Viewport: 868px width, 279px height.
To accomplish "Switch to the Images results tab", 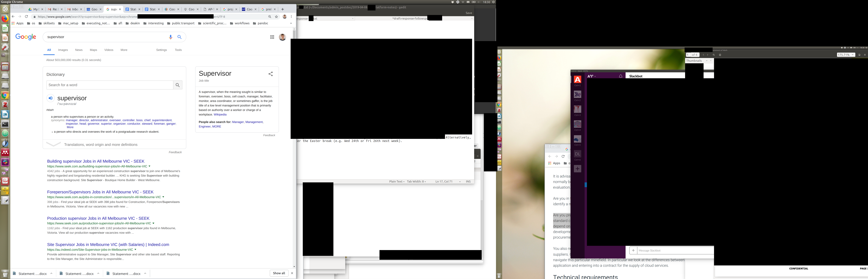I will coord(63,50).
